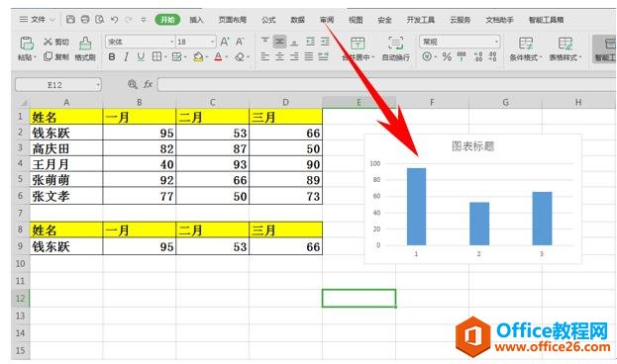The height and width of the screenshot is (364, 617).
Task: Click distributed alignment icon
Action: point(324,57)
